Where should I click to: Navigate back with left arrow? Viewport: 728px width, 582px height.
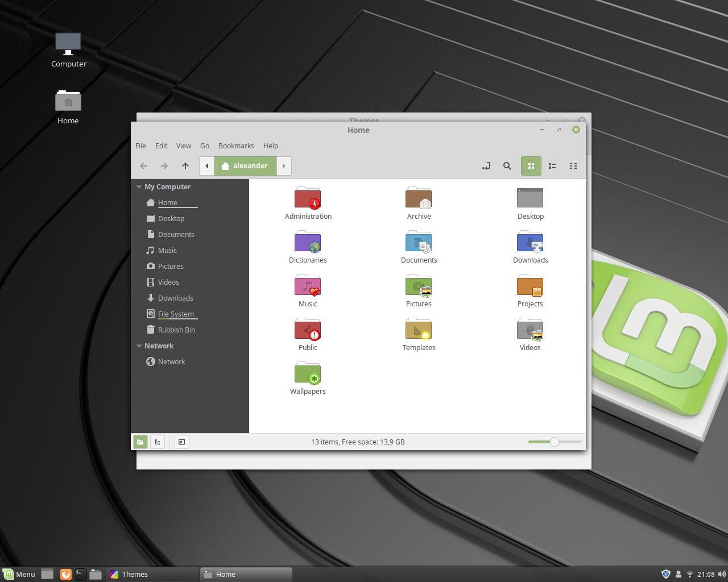pyautogui.click(x=143, y=166)
